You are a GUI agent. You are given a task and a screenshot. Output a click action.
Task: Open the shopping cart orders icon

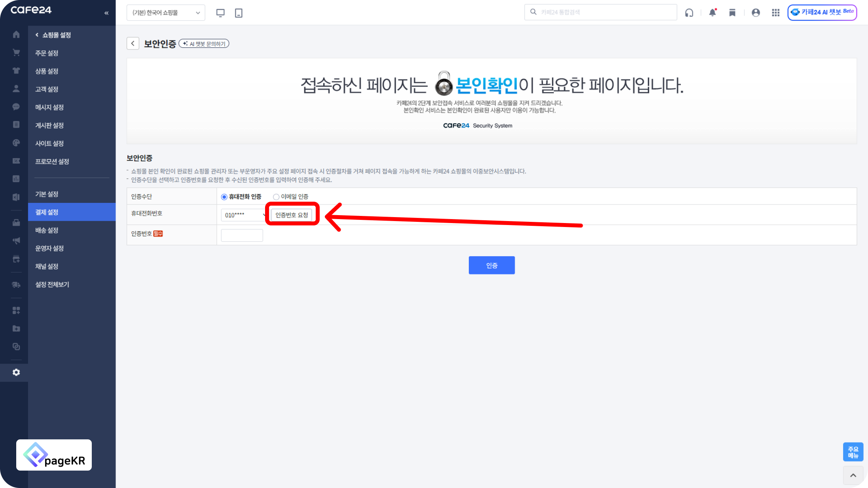coord(16,53)
